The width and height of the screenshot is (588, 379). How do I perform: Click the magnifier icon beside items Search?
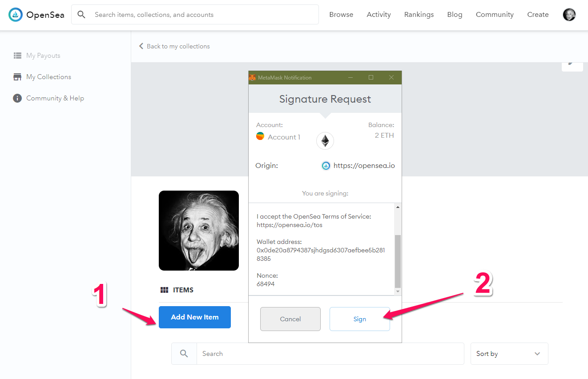coord(184,354)
